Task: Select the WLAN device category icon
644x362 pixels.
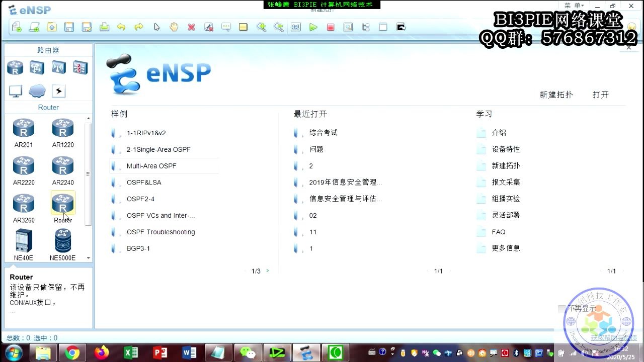Action: [58, 67]
